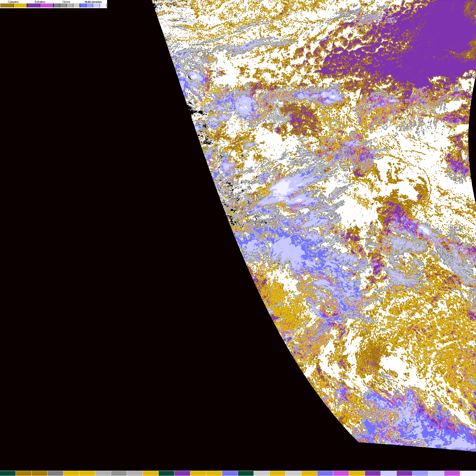Click the yellow Cúmulos legend swatch
The width and height of the screenshot is (476, 476).
20,5
